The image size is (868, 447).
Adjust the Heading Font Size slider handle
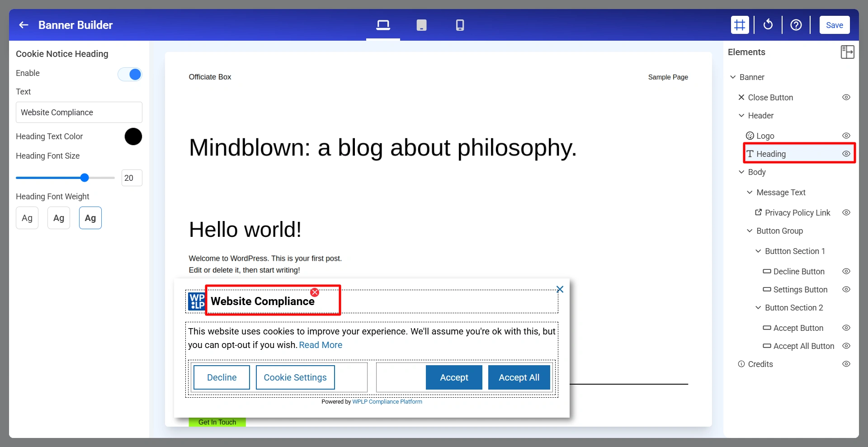(x=85, y=178)
